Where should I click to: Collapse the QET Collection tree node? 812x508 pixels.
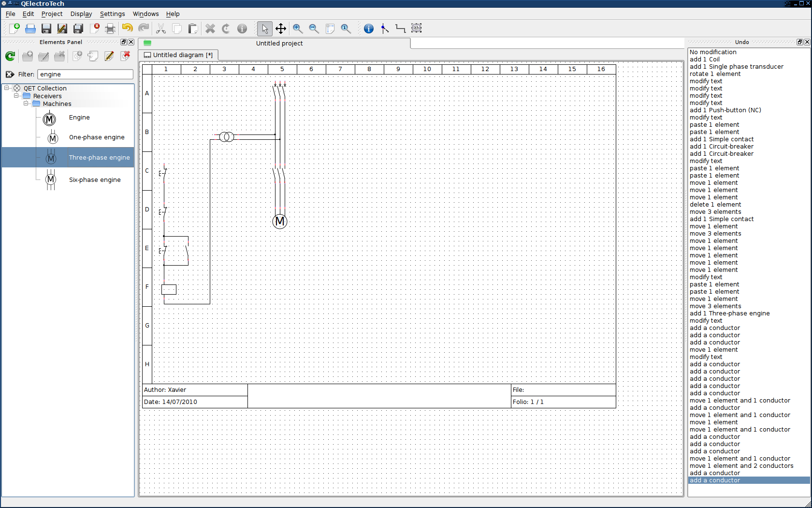coord(7,88)
